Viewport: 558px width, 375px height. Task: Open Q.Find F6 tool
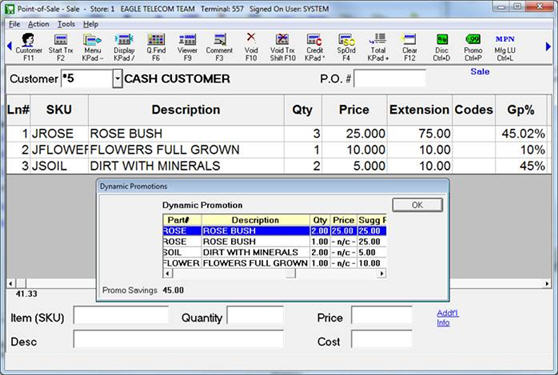coord(156,47)
